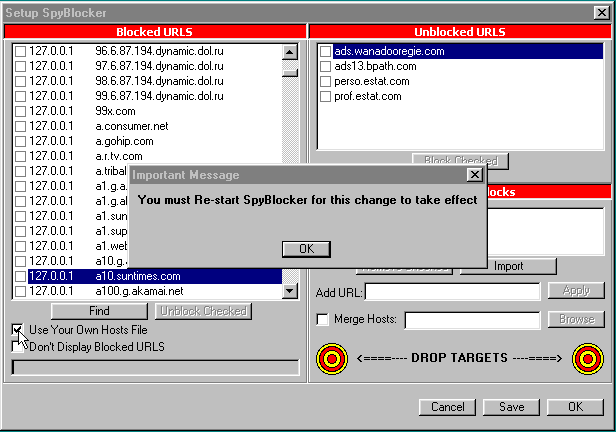Close the Setup SpyBlocker window
Viewport: 616px width, 432px height.
tap(601, 13)
